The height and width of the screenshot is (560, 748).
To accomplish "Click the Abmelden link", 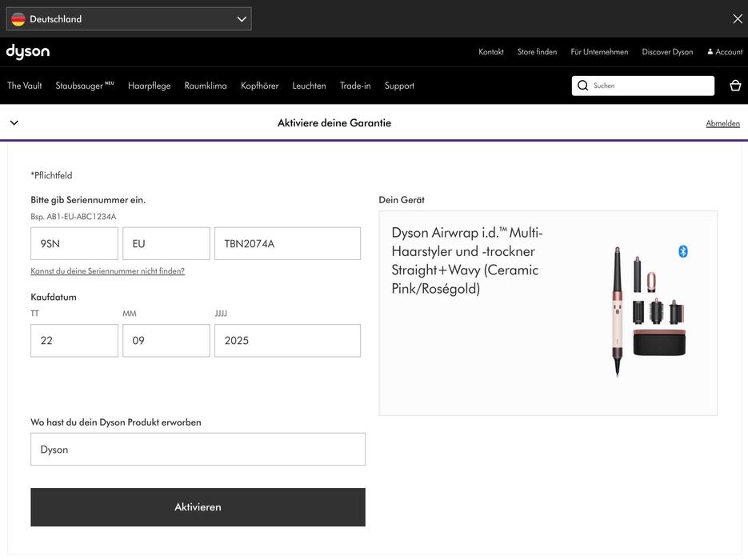I will 722,123.
